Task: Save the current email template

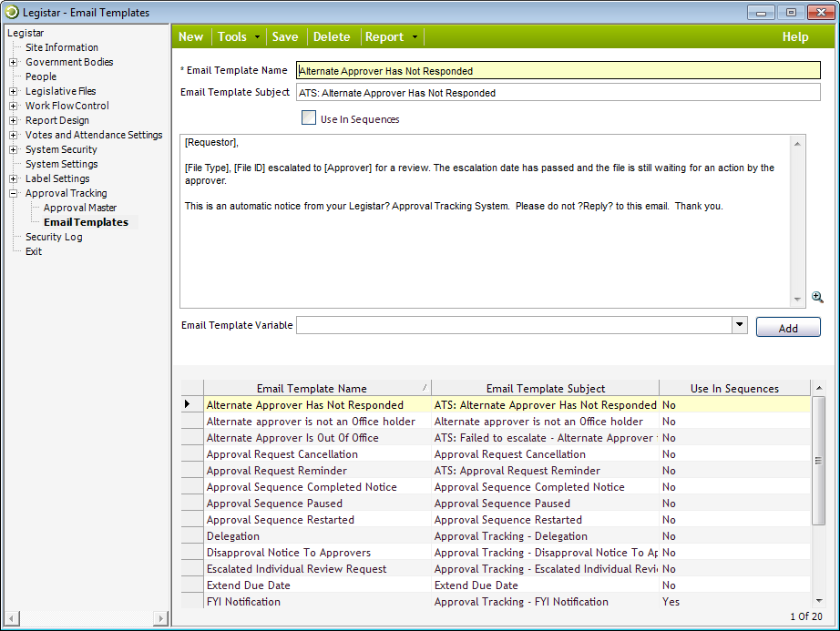Action: [x=285, y=36]
